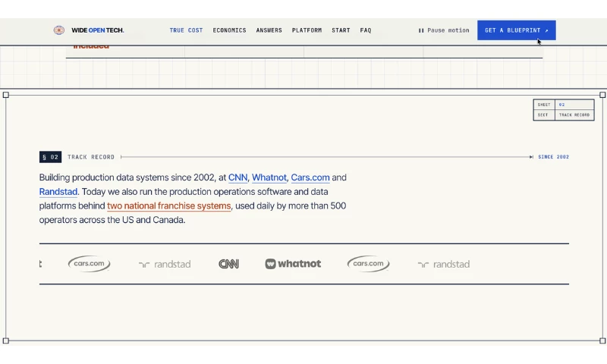Jump to the ANSWERS section
This screenshot has width=607, height=364.
(269, 30)
